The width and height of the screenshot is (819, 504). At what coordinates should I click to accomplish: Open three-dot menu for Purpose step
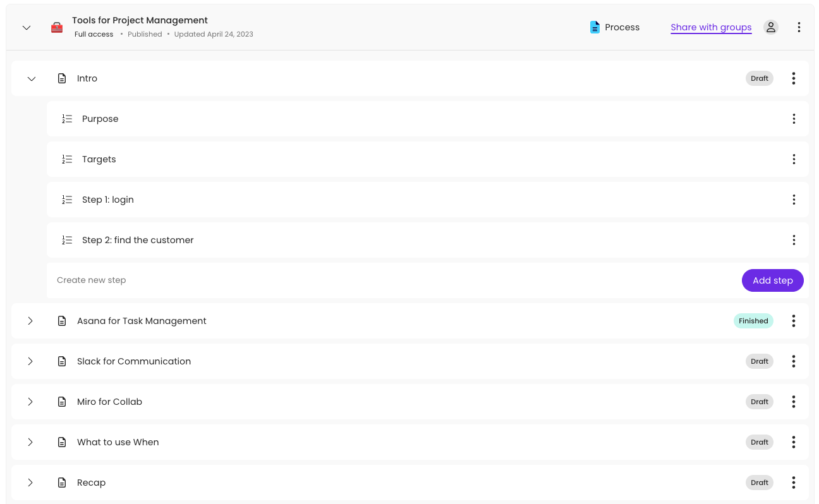[793, 119]
